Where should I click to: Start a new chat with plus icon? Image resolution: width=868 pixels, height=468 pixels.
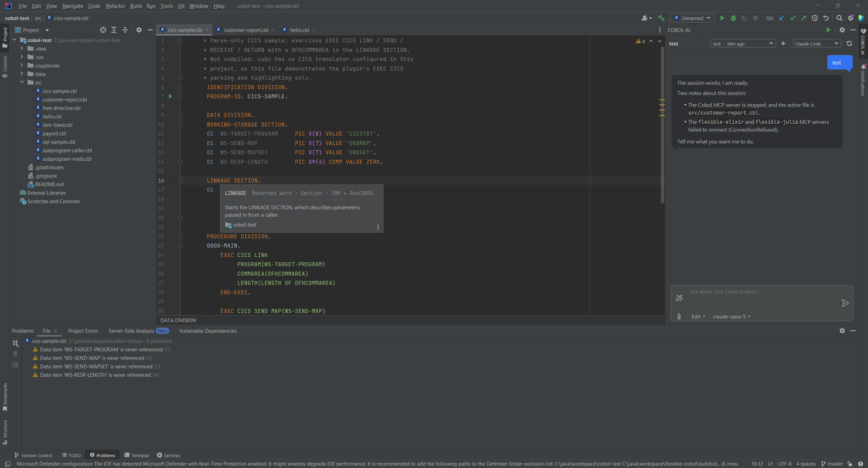tap(783, 43)
